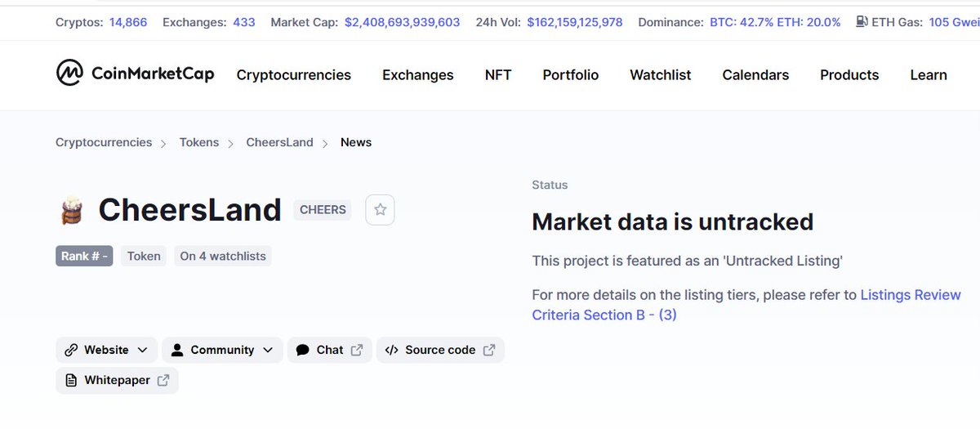Click the Status label
The width and height of the screenshot is (980, 429).
[550, 185]
